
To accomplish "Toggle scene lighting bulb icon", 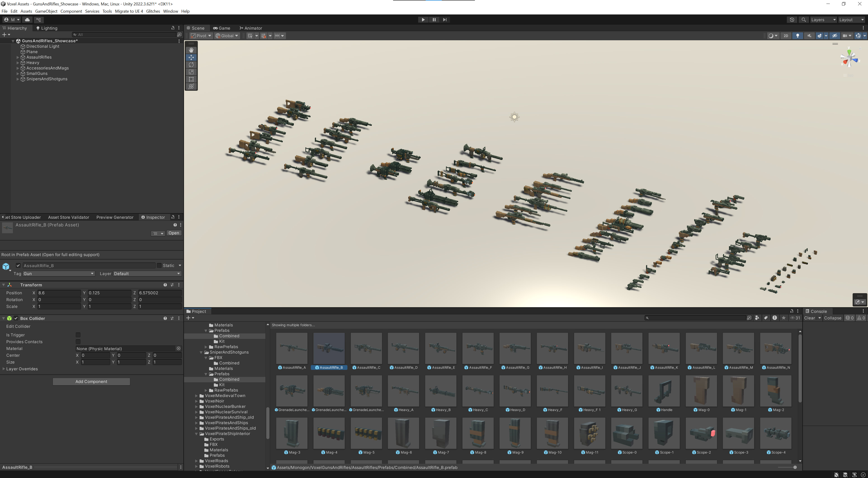I will point(797,36).
